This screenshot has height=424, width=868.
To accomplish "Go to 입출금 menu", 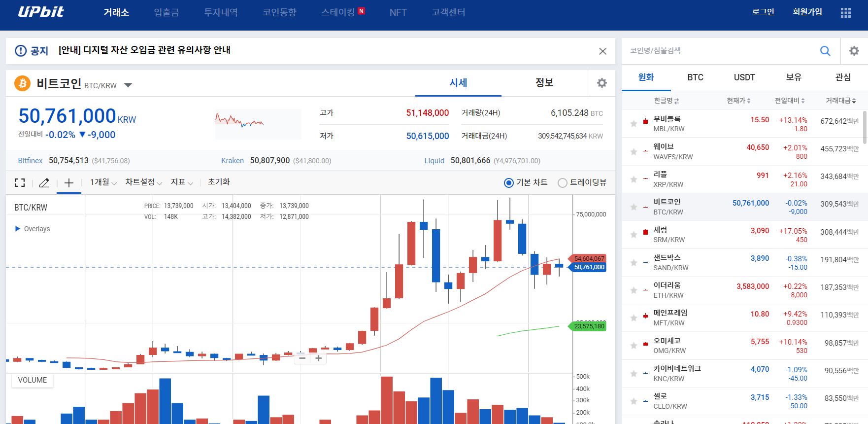I will click(167, 12).
